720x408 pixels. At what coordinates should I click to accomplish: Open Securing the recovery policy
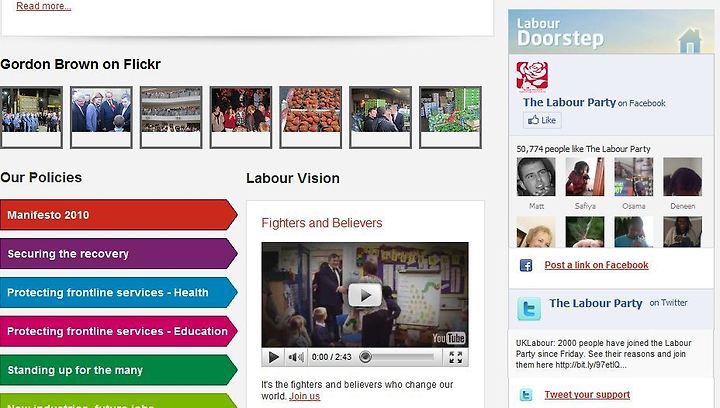(x=118, y=253)
